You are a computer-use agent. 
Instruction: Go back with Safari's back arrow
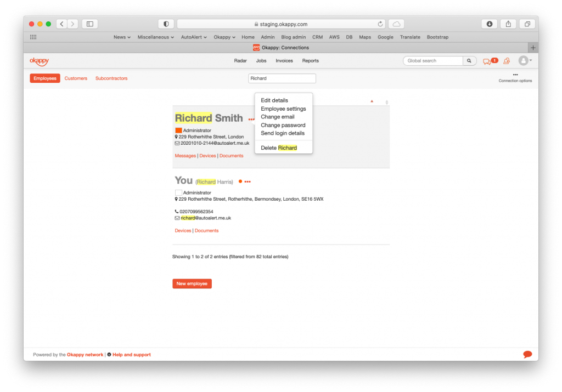[x=61, y=24]
